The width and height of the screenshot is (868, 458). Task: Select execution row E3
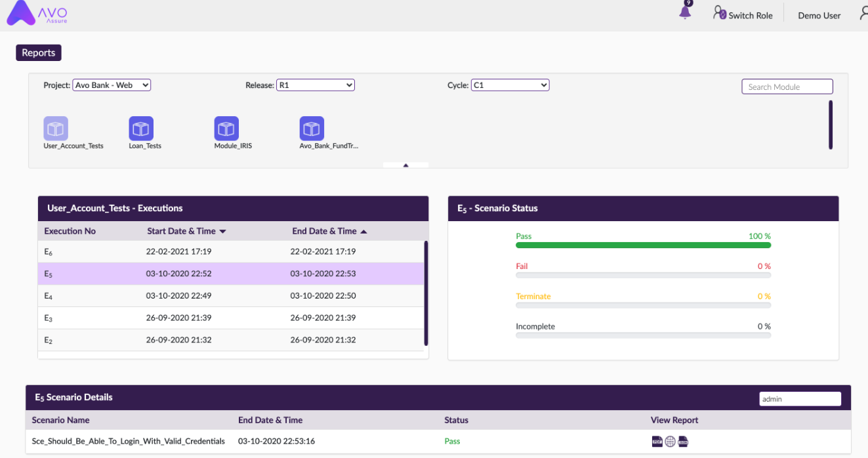coord(231,318)
